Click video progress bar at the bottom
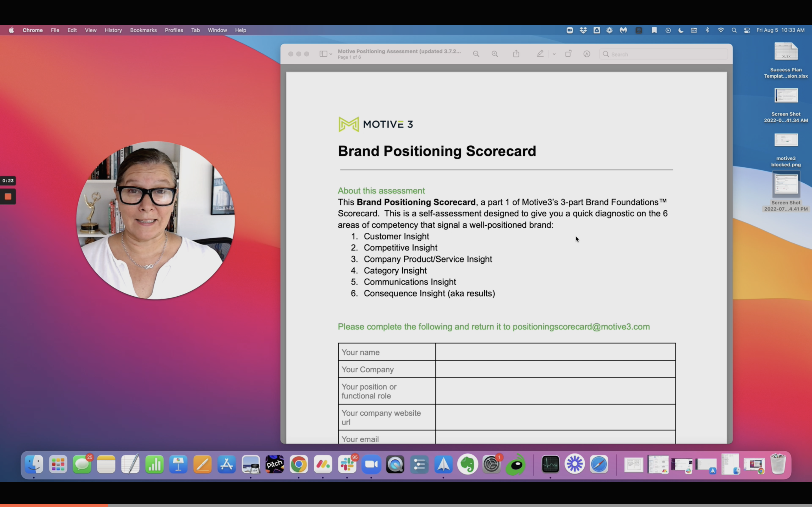This screenshot has width=812, height=507. click(406, 505)
